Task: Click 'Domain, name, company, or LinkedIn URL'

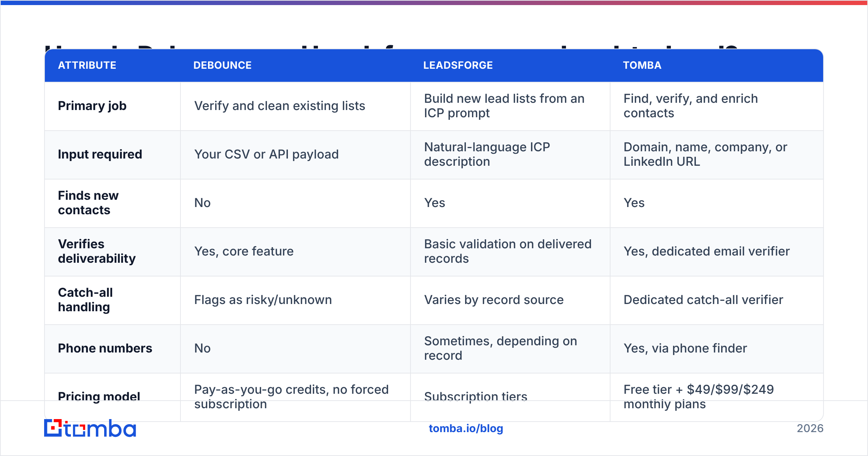Action: 705,154
